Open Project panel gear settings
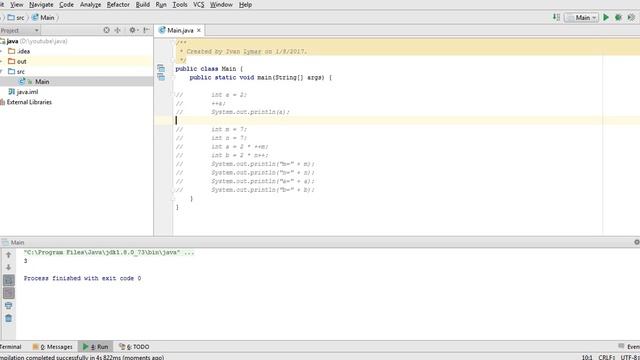This screenshot has height=360, width=640. (133, 30)
